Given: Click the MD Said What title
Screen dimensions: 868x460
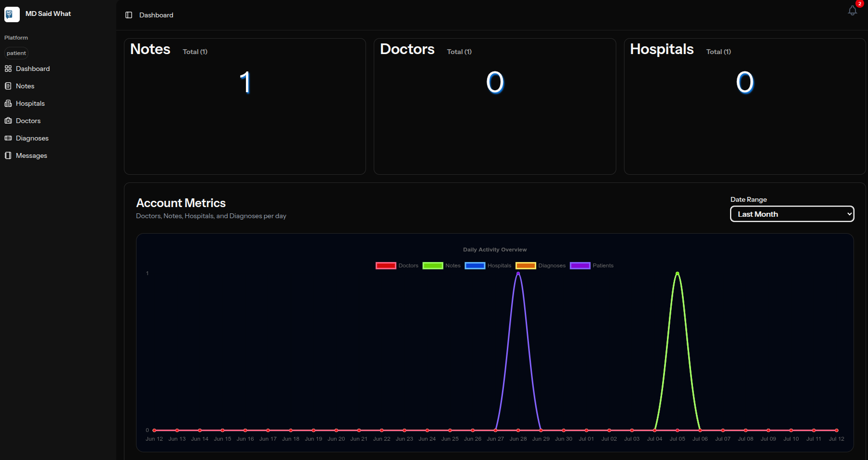Looking at the screenshot, I should point(48,14).
